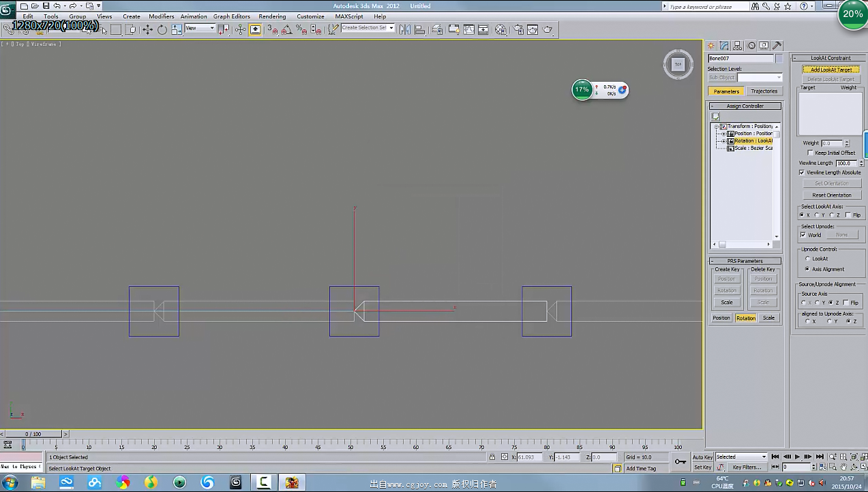
Task: Open the Create Selection Set dropdown
Action: tap(368, 28)
